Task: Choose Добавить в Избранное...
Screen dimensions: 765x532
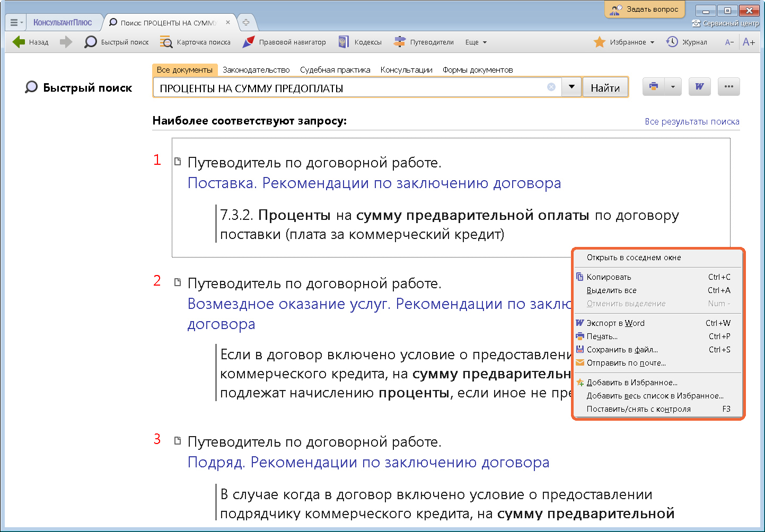Action: pyautogui.click(x=657, y=383)
